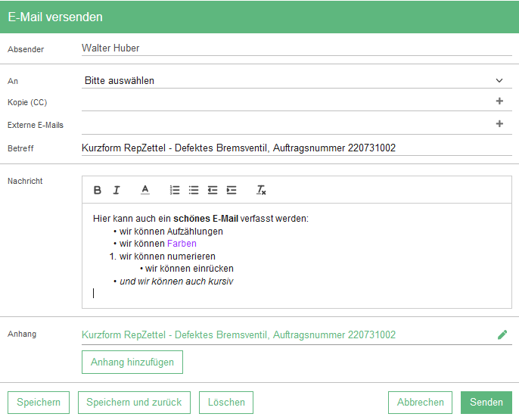Delete the e-mail with Löschen
This screenshot has width=519, height=420.
click(x=226, y=403)
